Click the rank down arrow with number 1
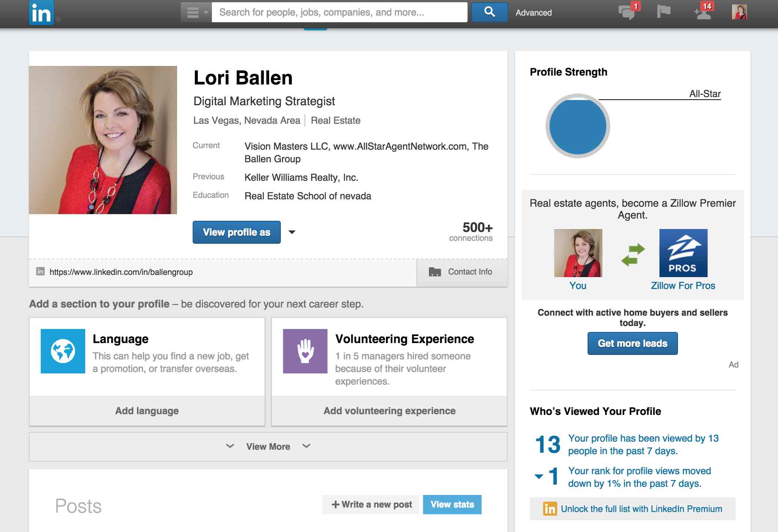This screenshot has height=532, width=778. pyautogui.click(x=547, y=476)
